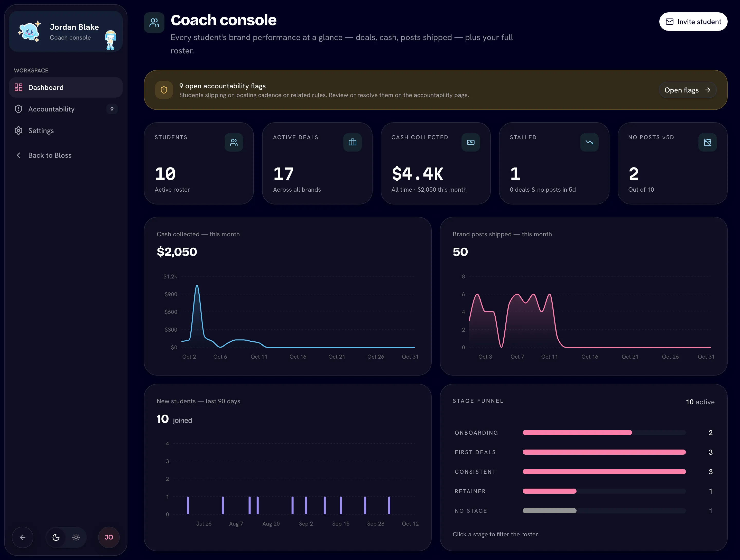The image size is (740, 560).
Task: Filter roster by Onboarding stage bar
Action: pyautogui.click(x=604, y=433)
